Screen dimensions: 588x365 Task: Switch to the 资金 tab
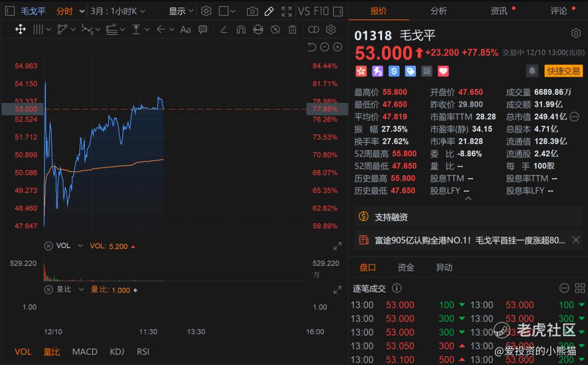point(406,267)
